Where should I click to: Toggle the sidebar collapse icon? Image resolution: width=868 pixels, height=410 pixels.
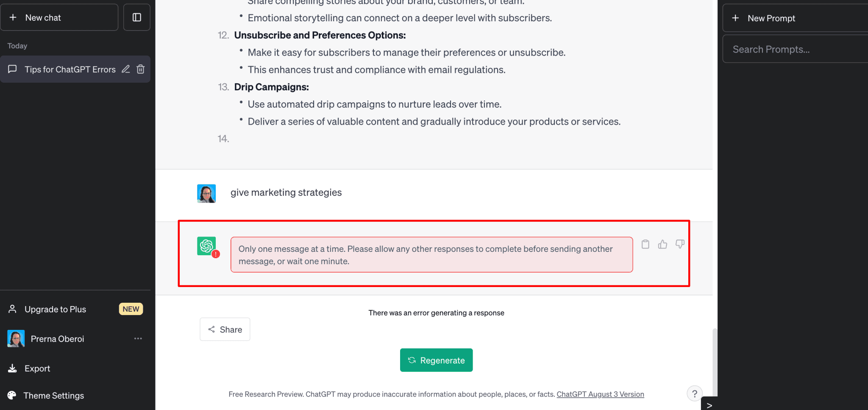[x=136, y=17]
